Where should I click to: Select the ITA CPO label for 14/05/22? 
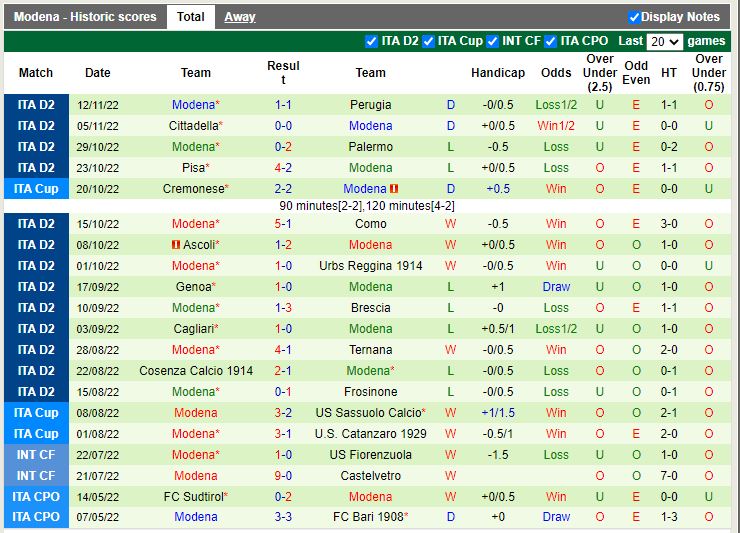[36, 497]
